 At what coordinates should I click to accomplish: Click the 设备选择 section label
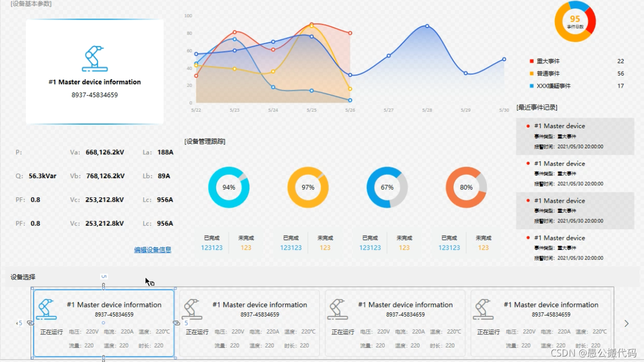(23, 277)
